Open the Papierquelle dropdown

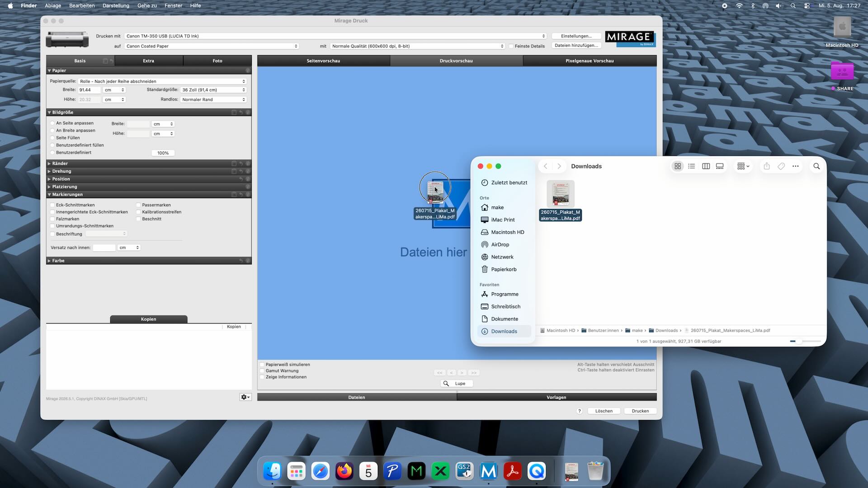coord(162,81)
